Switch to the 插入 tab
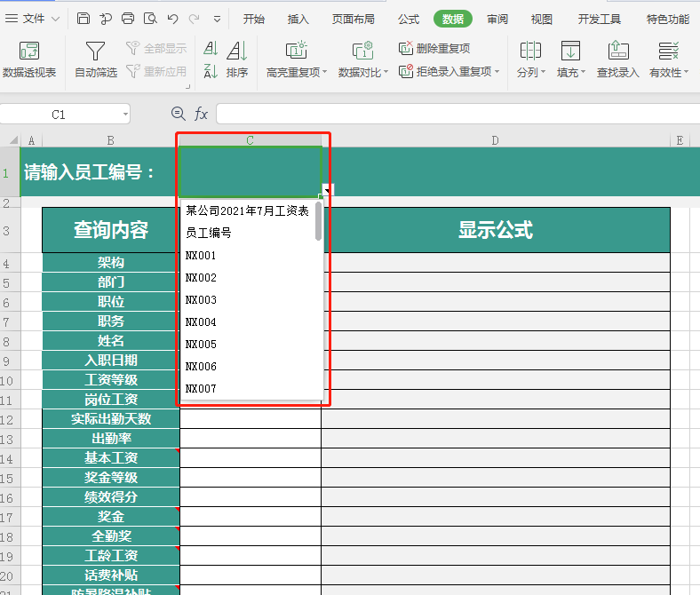The image size is (700, 595). [x=298, y=20]
